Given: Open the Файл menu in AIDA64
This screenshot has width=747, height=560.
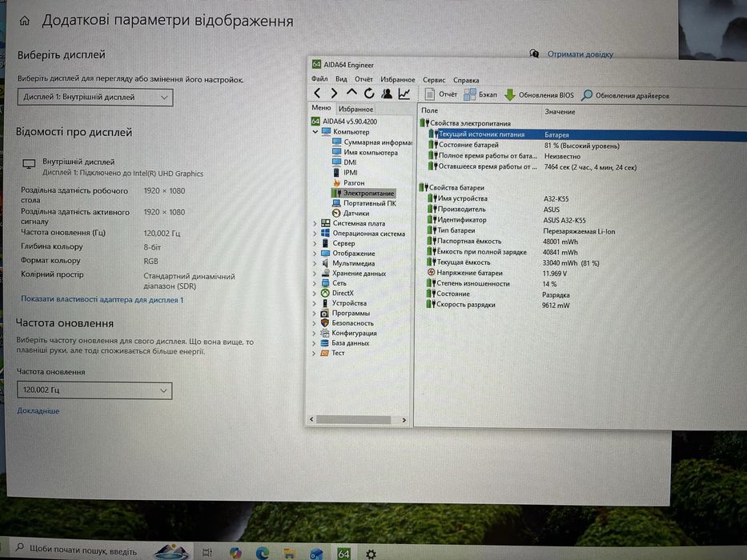Looking at the screenshot, I should click(319, 78).
